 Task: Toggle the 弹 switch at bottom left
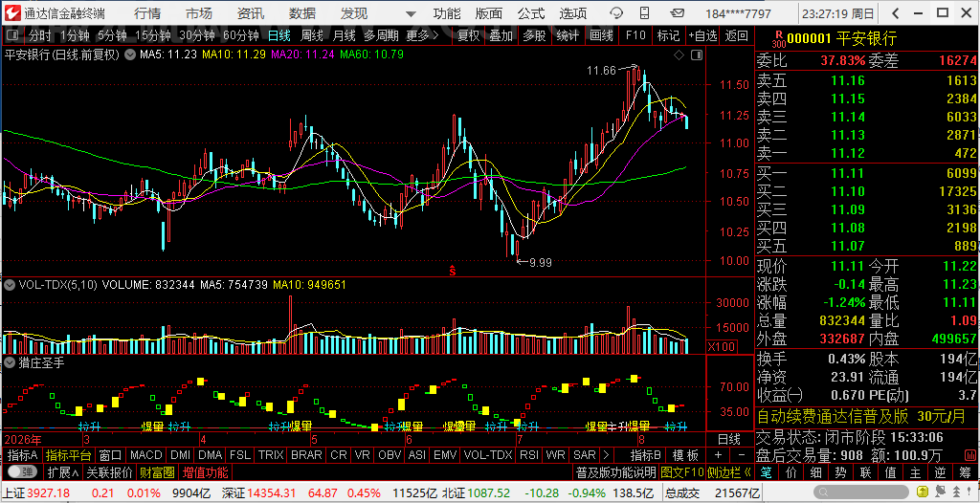click(23, 471)
